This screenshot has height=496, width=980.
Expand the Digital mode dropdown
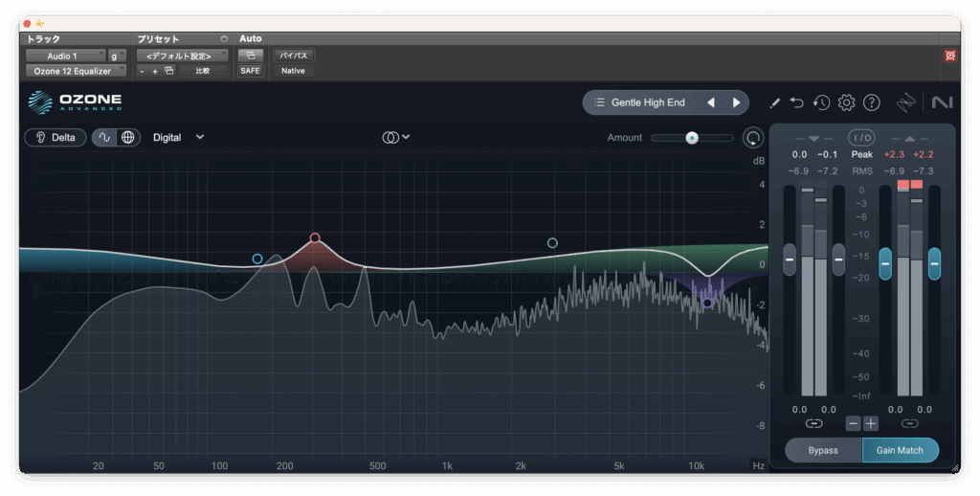pyautogui.click(x=179, y=137)
